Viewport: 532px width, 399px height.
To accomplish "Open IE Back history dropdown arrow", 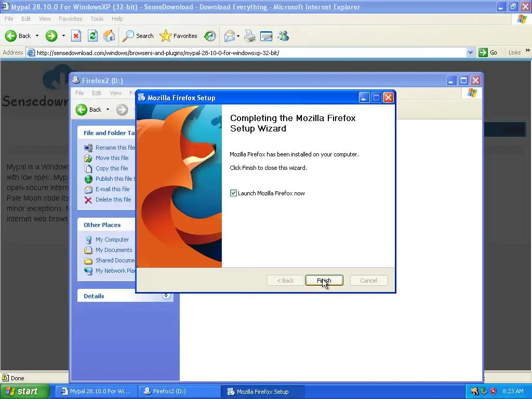I will point(37,36).
